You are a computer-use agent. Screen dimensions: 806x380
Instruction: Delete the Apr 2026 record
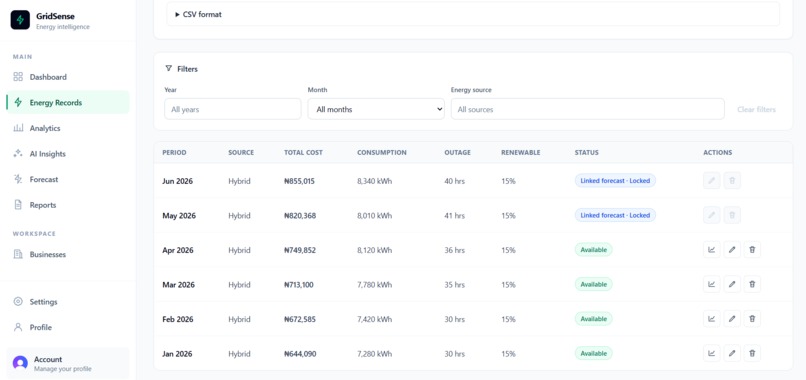pyautogui.click(x=752, y=250)
